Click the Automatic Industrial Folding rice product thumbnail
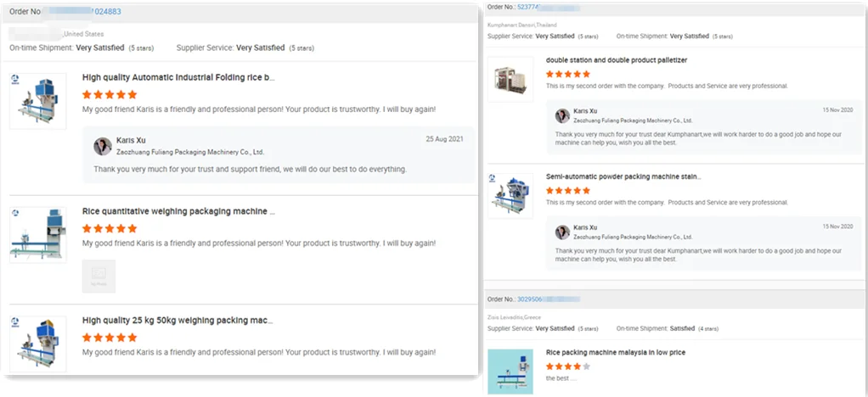 click(37, 101)
